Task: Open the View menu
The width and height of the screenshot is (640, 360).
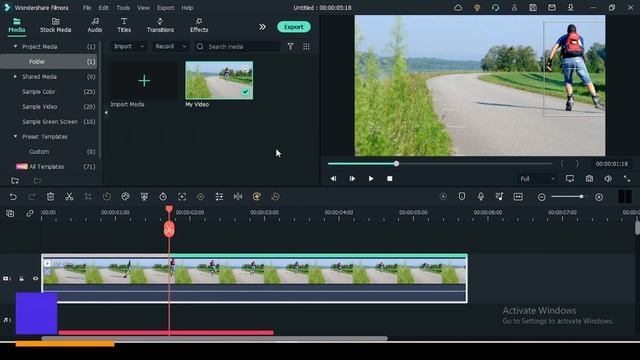Action: 143,8
